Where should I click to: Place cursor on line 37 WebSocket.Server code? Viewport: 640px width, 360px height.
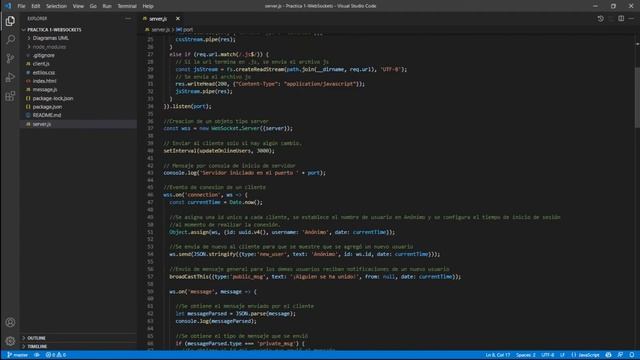[x=228, y=129]
